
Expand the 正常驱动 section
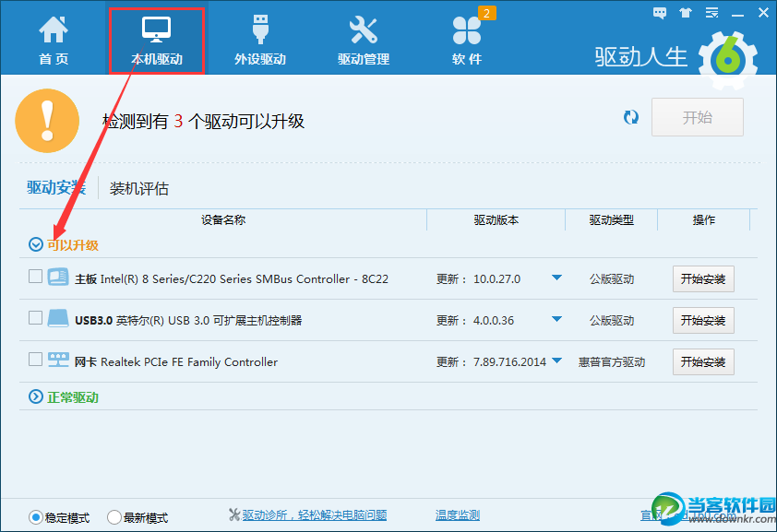tap(36, 396)
